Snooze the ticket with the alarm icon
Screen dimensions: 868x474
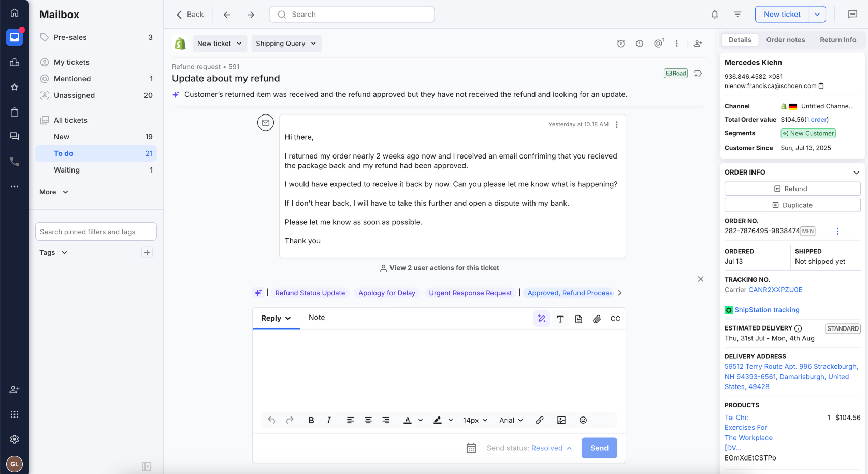tap(620, 44)
